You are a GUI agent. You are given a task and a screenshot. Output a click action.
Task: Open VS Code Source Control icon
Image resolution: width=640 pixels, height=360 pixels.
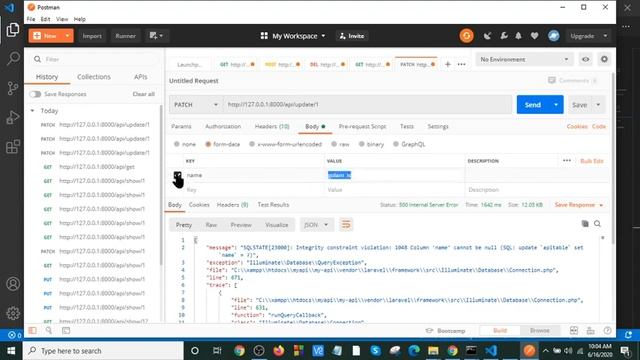pos(13,88)
